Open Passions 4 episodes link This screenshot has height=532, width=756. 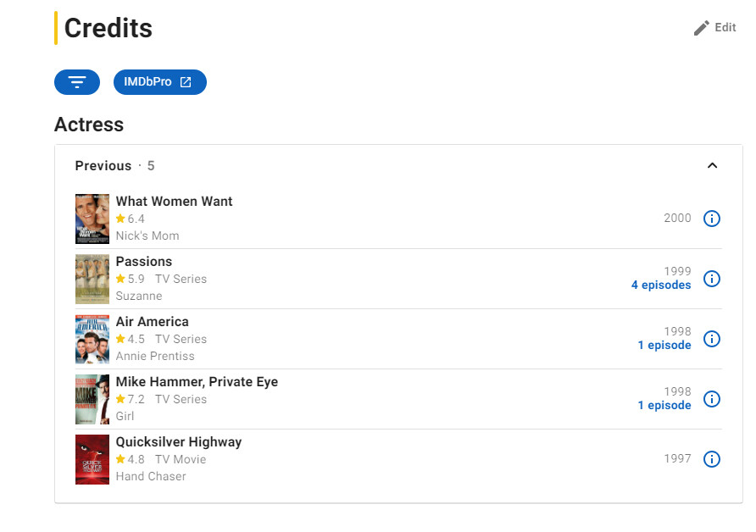[661, 285]
